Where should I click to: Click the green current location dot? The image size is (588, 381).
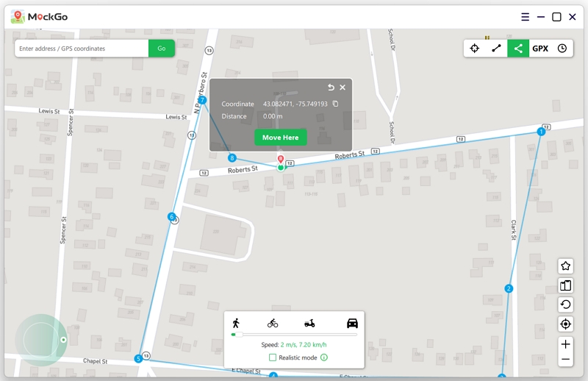tap(281, 167)
